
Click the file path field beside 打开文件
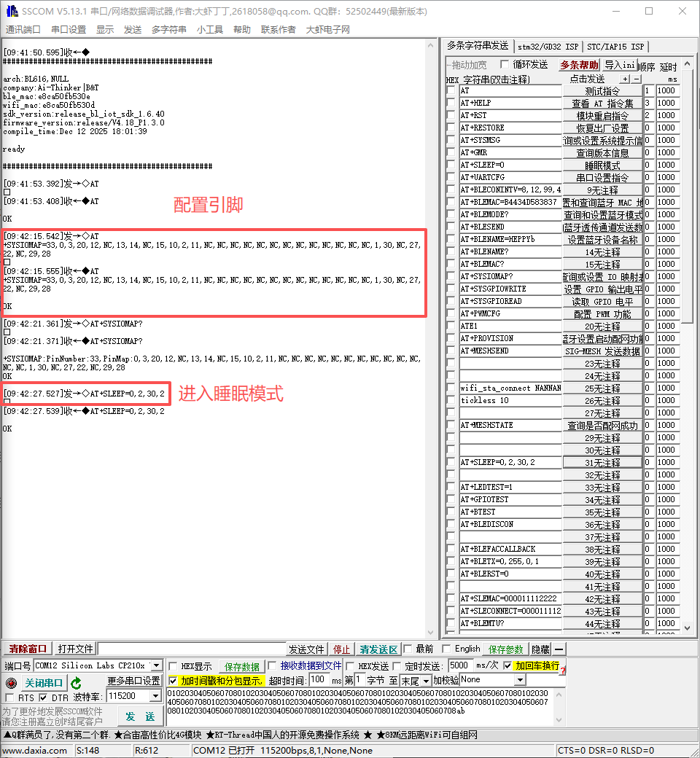[192, 649]
